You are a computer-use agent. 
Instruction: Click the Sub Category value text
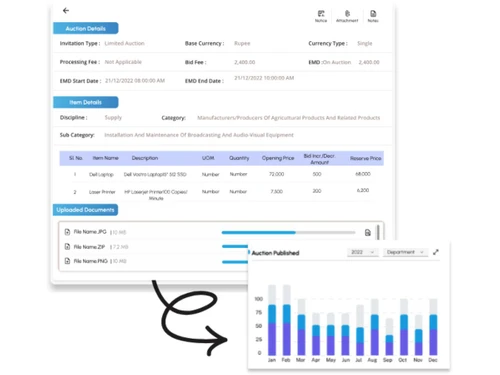point(199,135)
